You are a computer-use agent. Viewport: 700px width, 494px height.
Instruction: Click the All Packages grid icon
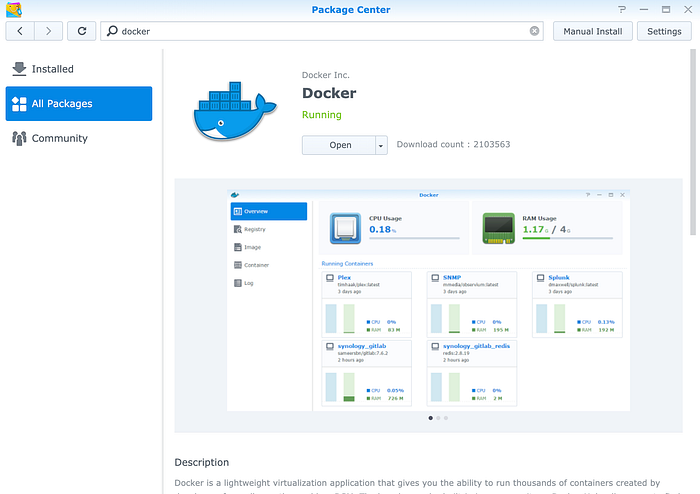19,104
